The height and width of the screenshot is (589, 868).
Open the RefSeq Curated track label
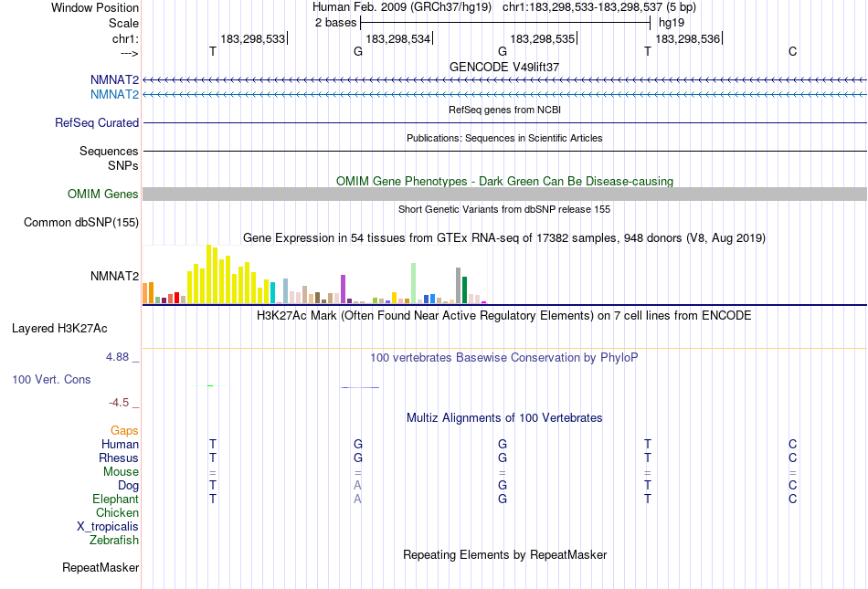tap(97, 122)
